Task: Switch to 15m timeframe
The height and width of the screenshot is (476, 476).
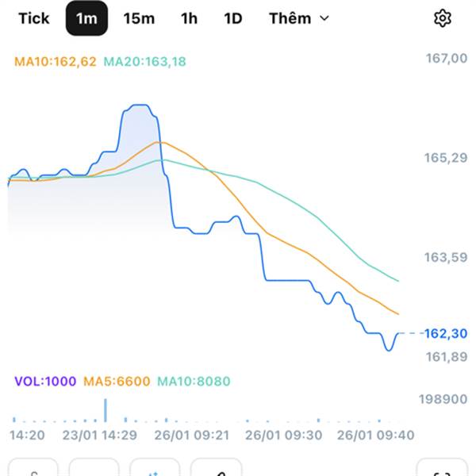Action: (x=139, y=18)
